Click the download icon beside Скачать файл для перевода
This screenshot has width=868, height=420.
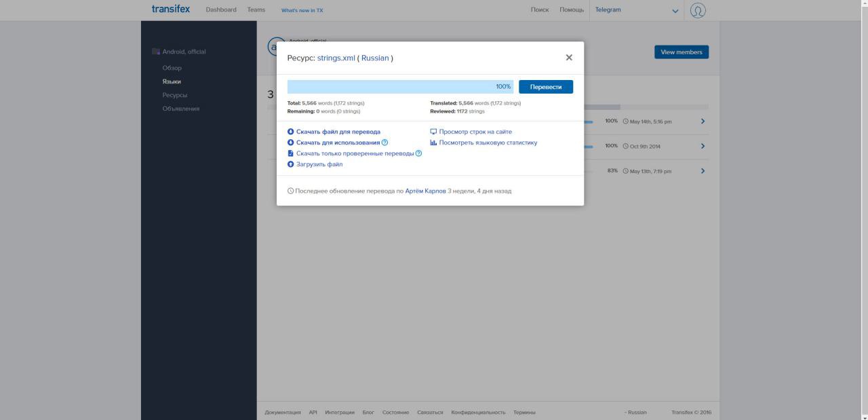point(291,132)
